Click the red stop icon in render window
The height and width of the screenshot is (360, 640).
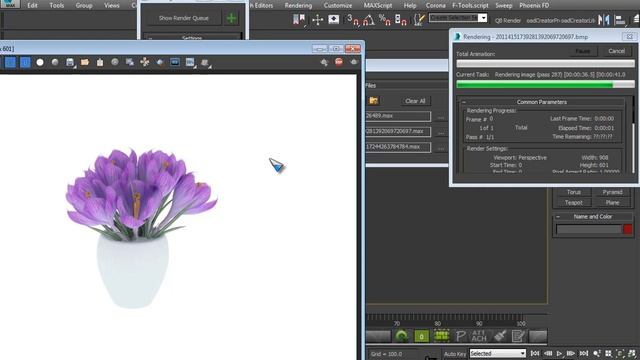339,62
